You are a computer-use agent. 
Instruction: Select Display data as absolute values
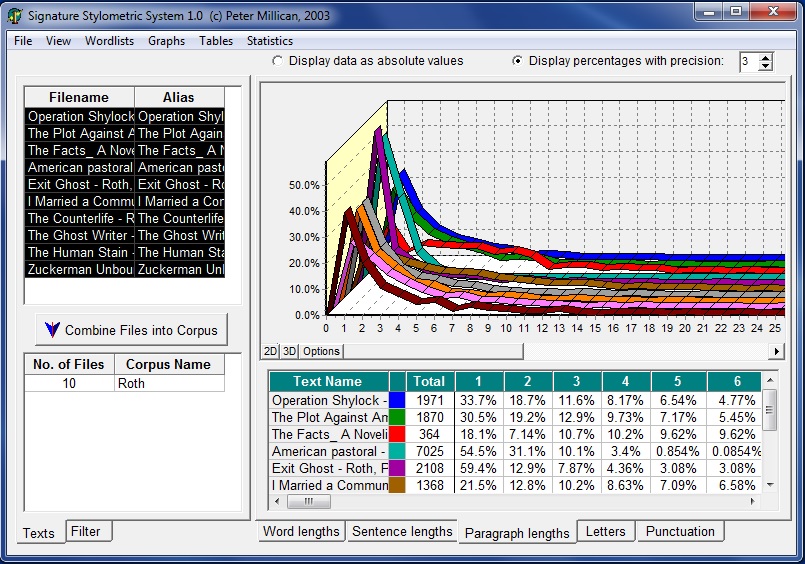(368, 61)
